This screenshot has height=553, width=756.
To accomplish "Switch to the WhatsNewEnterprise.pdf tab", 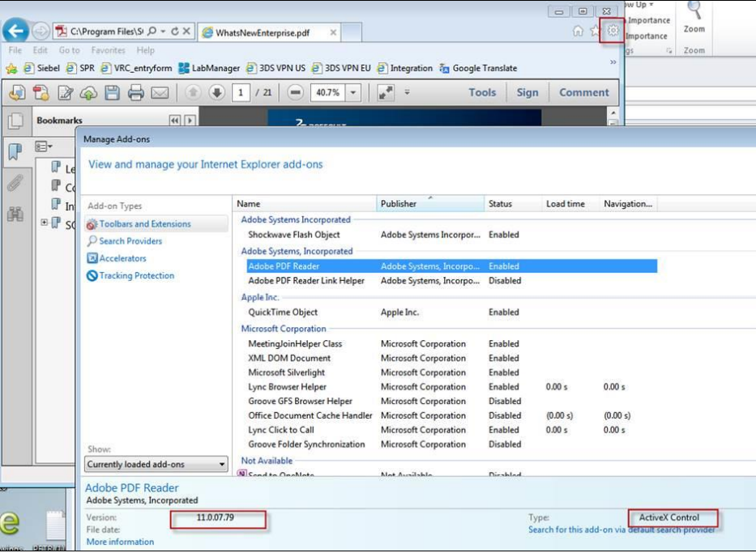I will point(263,32).
